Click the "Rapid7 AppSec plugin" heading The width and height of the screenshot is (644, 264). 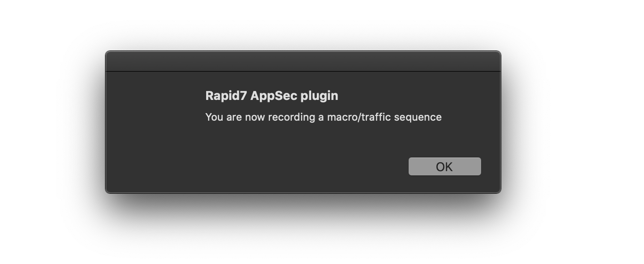272,96
